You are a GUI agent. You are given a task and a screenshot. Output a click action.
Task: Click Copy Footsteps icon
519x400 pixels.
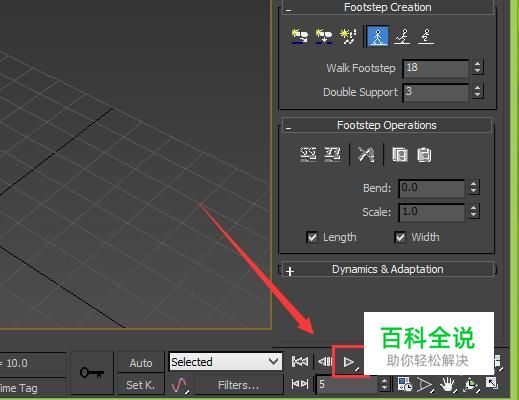[400, 154]
